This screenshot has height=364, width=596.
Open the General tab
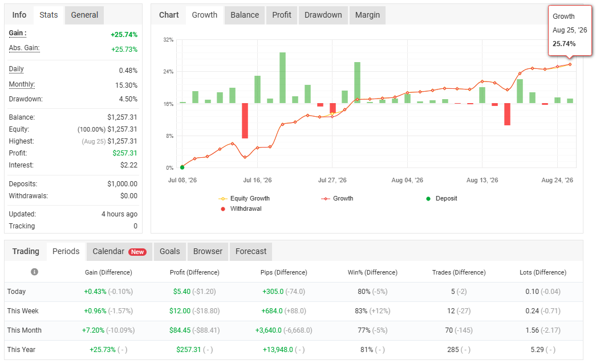(x=84, y=15)
